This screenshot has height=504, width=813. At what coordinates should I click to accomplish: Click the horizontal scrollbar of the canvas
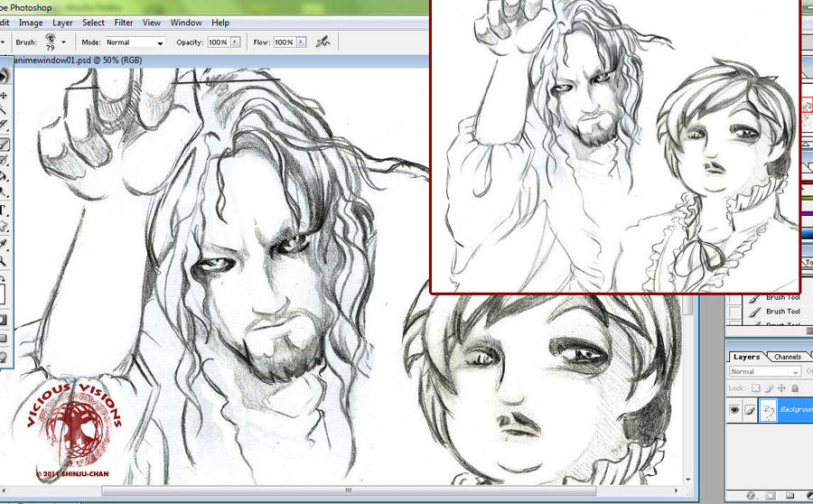click(x=349, y=490)
